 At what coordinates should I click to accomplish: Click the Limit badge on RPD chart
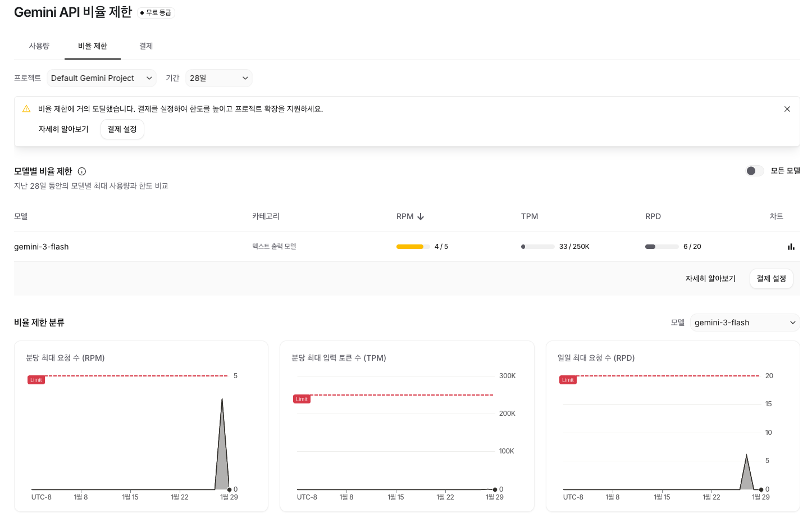point(568,380)
